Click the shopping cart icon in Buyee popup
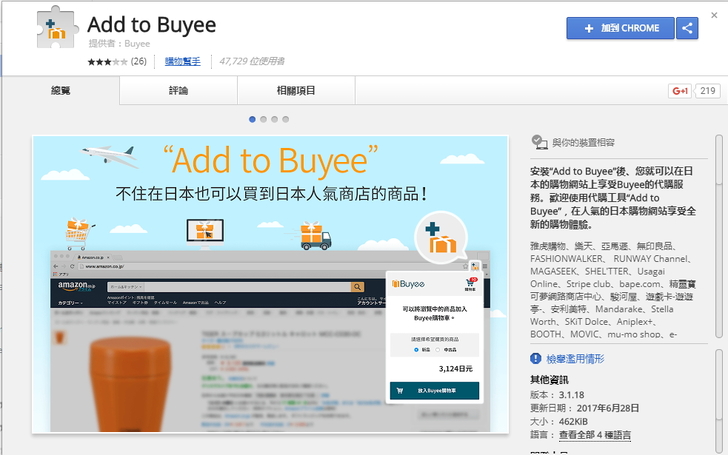Viewport: 728px width, 455px height. point(470,284)
